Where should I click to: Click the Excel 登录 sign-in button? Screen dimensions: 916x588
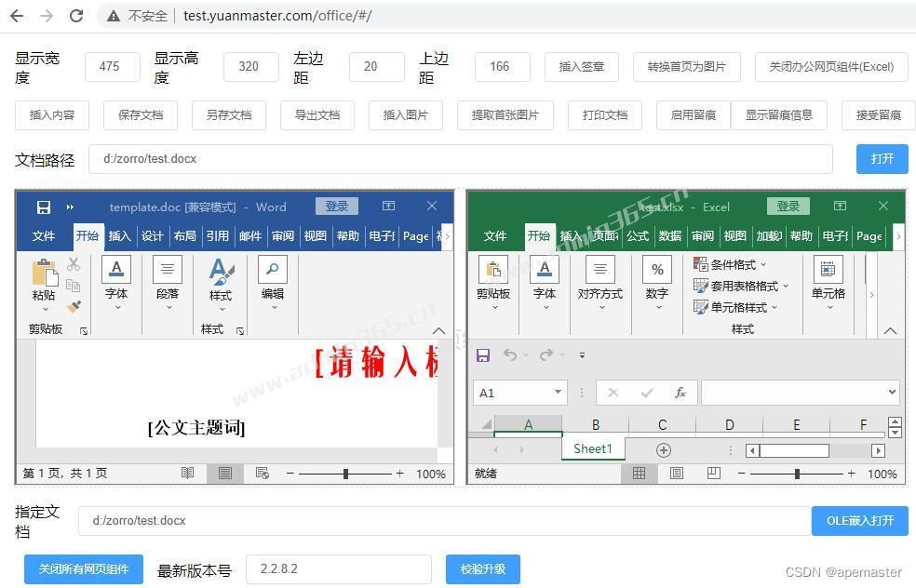coord(788,207)
